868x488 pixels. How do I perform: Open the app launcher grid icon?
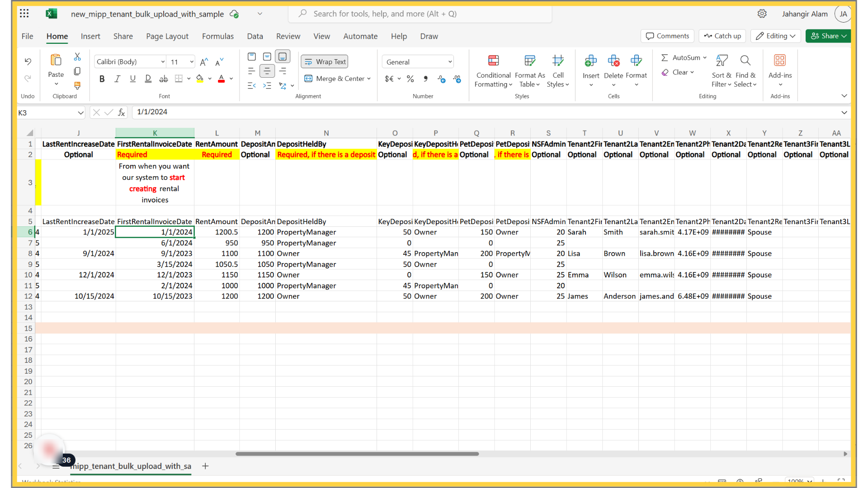tap(24, 14)
